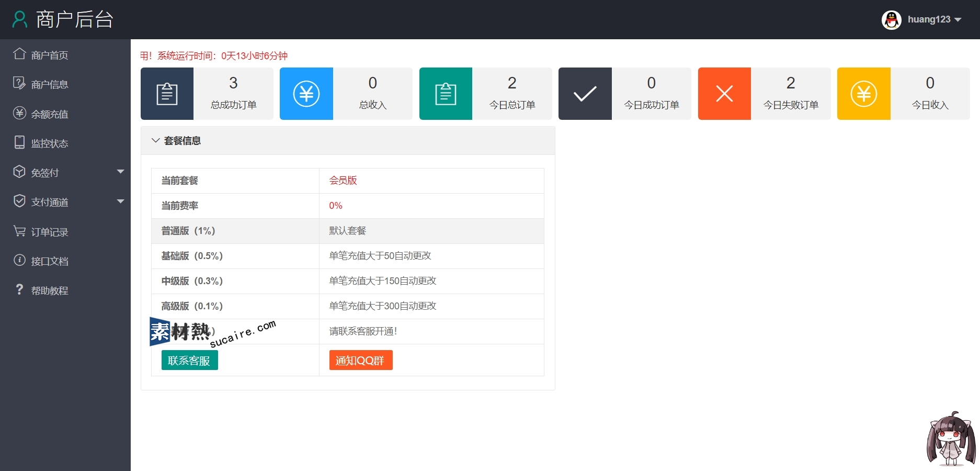The height and width of the screenshot is (471, 980).
Task: Click the blue yen icon for 总收入
Action: point(306,94)
